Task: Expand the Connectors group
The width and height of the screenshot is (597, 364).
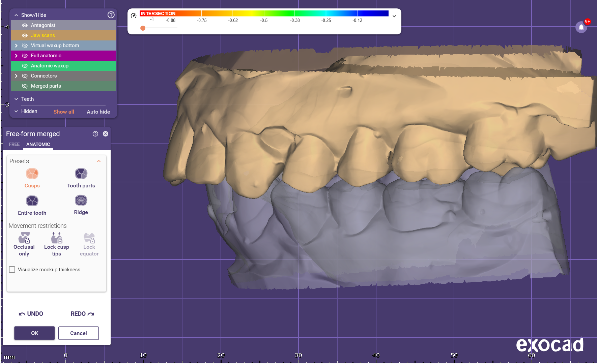Action: (16, 76)
